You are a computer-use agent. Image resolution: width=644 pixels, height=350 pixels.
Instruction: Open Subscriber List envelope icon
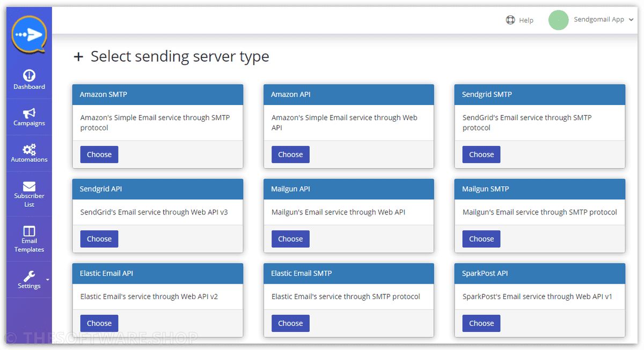click(29, 186)
